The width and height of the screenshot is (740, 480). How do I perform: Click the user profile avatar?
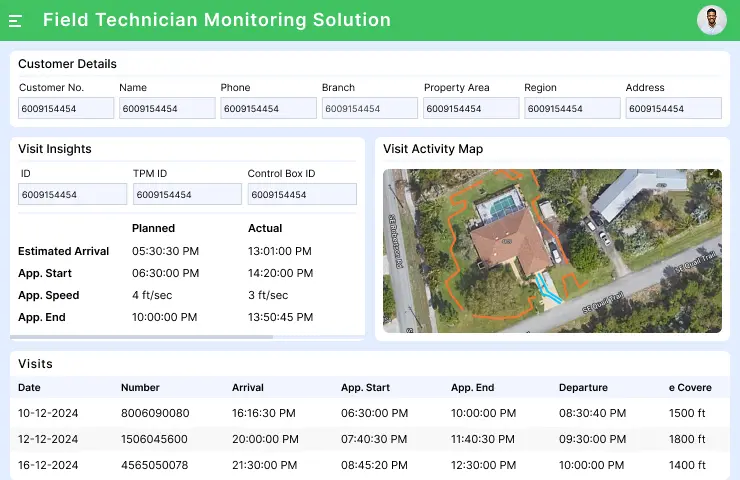tap(711, 20)
